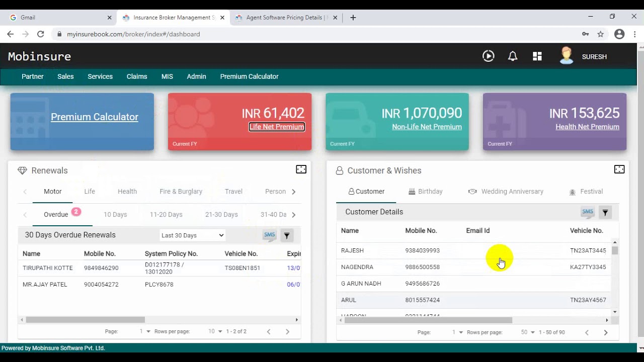644x362 pixels.
Task: Click the saved password key icon
Action: tap(585, 34)
